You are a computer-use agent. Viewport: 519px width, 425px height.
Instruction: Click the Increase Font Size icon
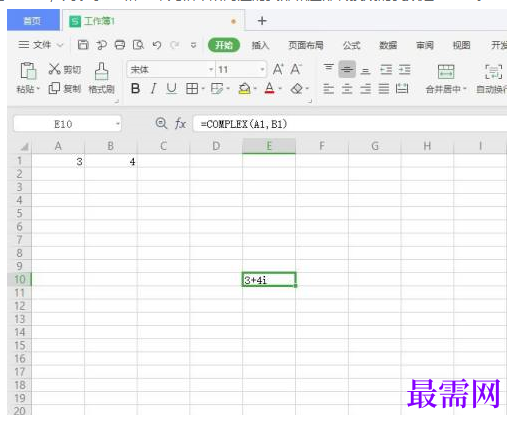(278, 69)
